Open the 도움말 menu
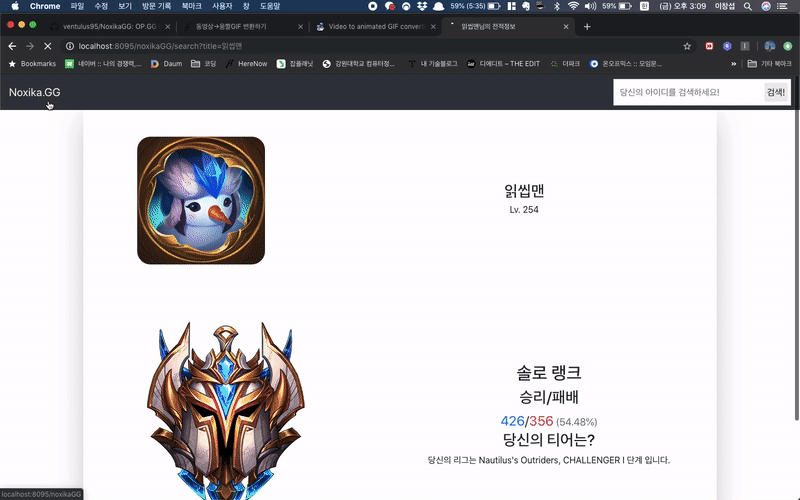 pyautogui.click(x=270, y=6)
